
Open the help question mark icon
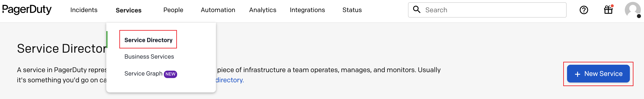click(583, 10)
